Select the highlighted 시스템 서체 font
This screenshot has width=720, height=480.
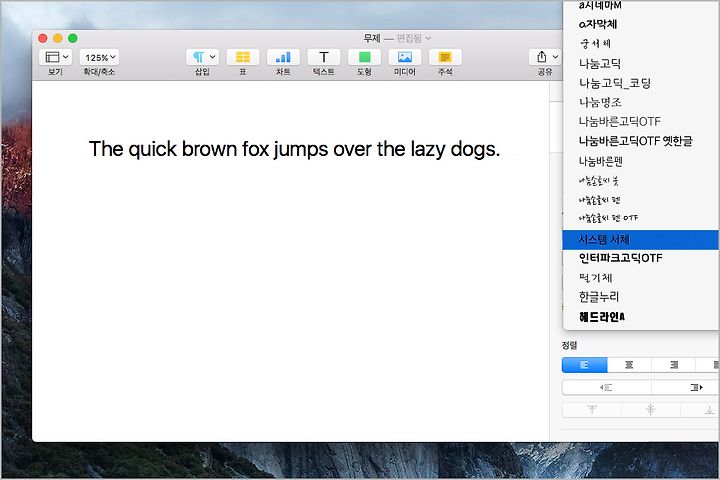pos(640,240)
